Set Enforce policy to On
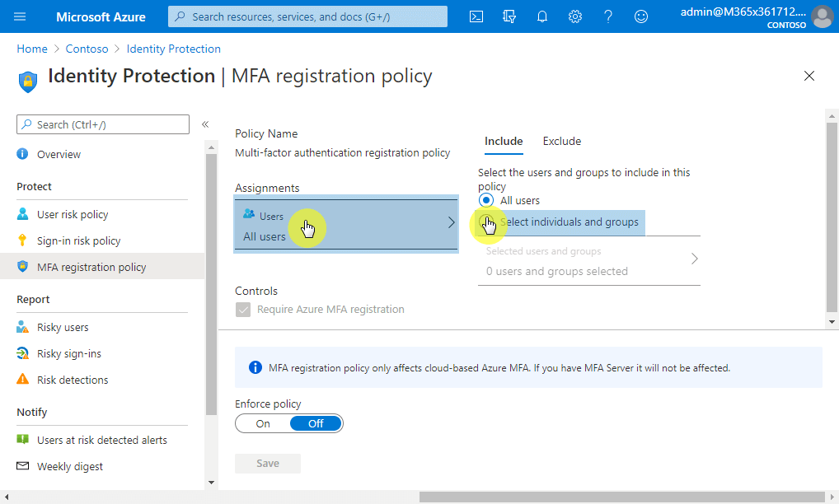This screenshot has height=504, width=839. [x=263, y=423]
